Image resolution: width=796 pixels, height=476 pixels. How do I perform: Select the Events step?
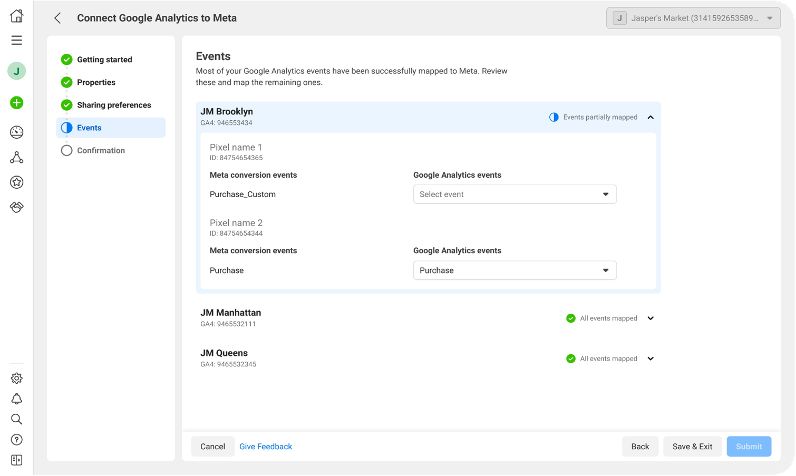[111, 128]
